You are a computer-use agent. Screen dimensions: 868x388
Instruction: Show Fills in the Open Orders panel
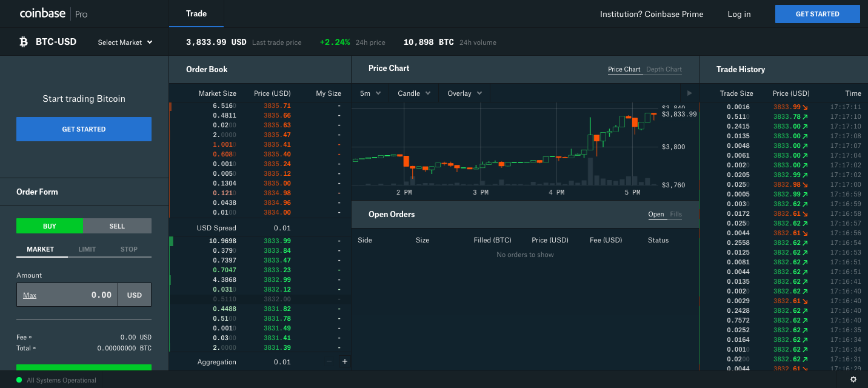(x=676, y=214)
